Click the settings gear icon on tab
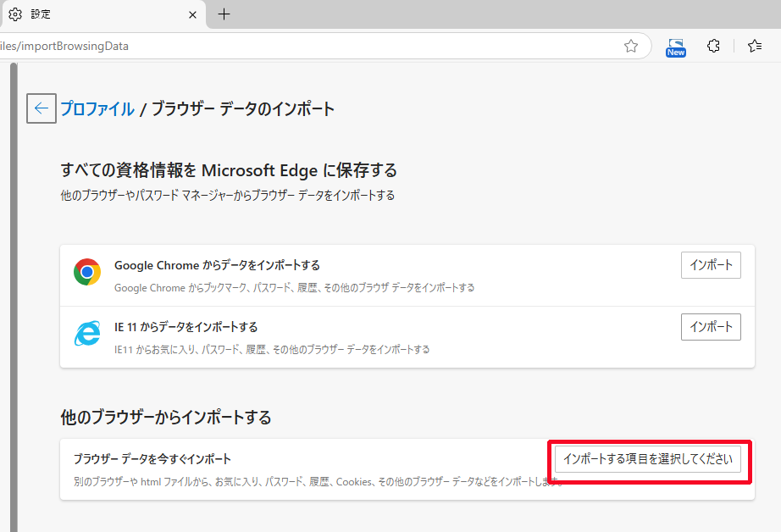 tap(15, 14)
